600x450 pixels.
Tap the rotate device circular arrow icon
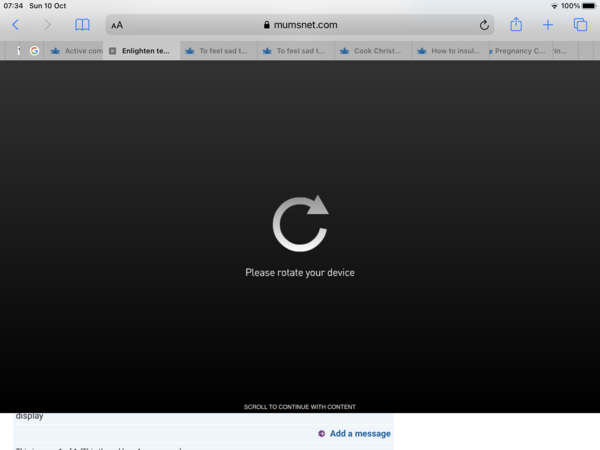click(x=300, y=223)
